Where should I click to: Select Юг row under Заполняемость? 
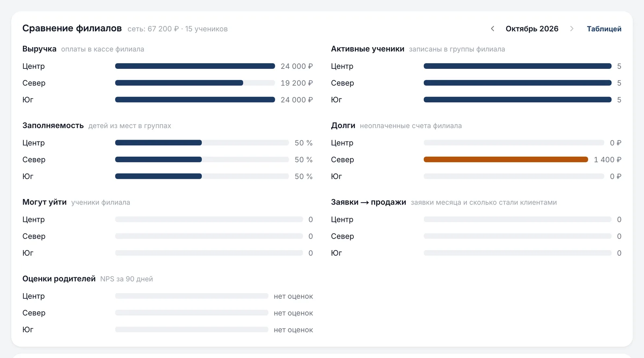(x=167, y=176)
